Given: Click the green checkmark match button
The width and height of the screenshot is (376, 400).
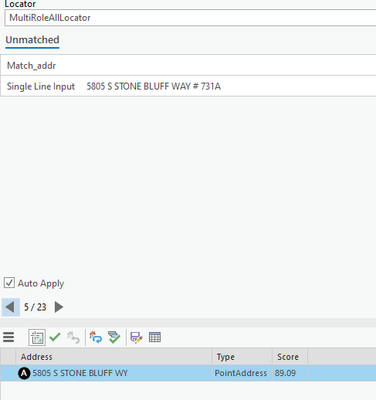Looking at the screenshot, I should 55,337.
